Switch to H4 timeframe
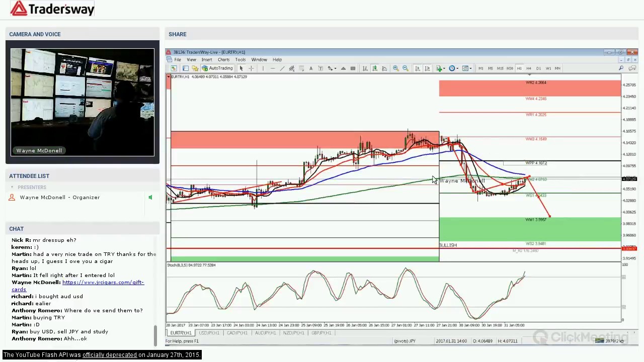Screen dimensions: 644x362 tap(529, 68)
